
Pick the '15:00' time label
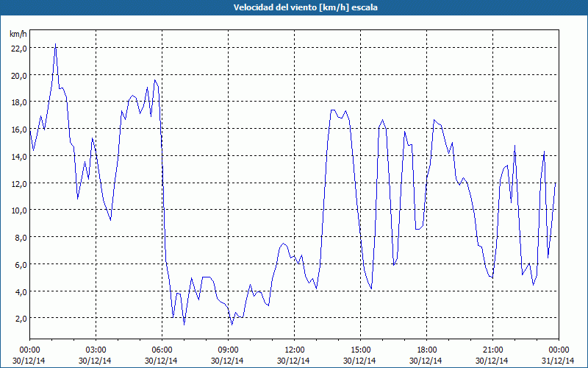tap(360, 350)
